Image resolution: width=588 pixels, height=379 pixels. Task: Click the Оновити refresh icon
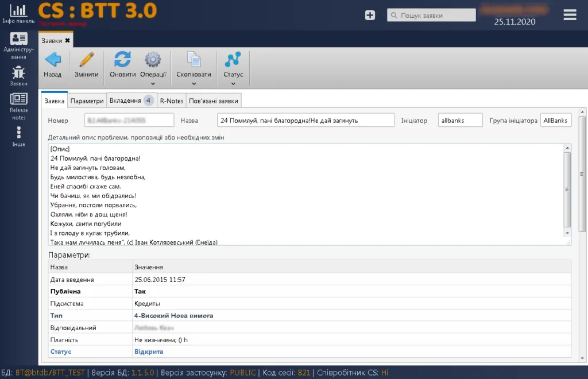(123, 59)
